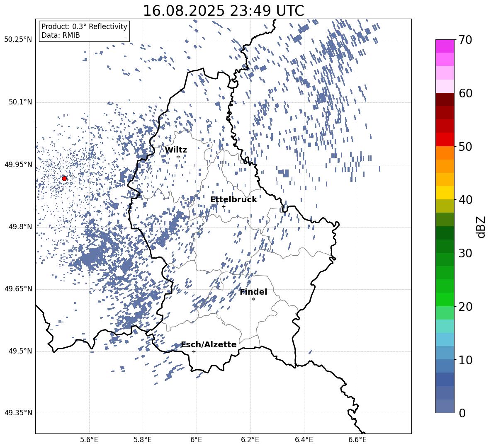Click the Product: 0.3° Reflectivity text
491x448 pixels.
click(84, 26)
